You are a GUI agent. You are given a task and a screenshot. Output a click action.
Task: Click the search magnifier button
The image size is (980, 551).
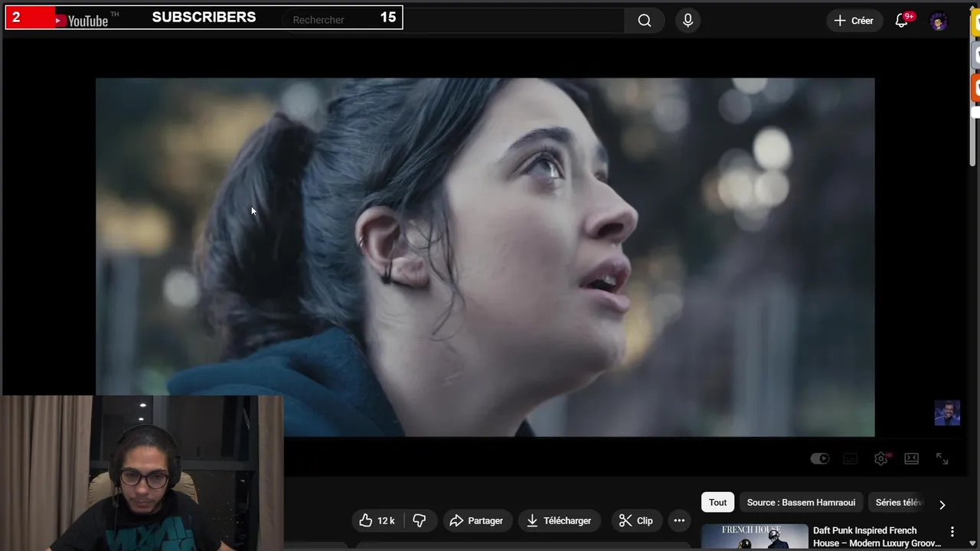[x=645, y=21]
